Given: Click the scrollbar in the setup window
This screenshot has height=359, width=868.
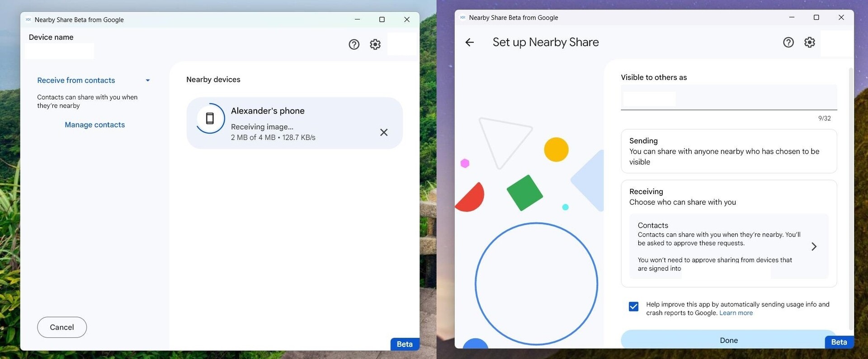Looking at the screenshot, I should (x=851, y=199).
